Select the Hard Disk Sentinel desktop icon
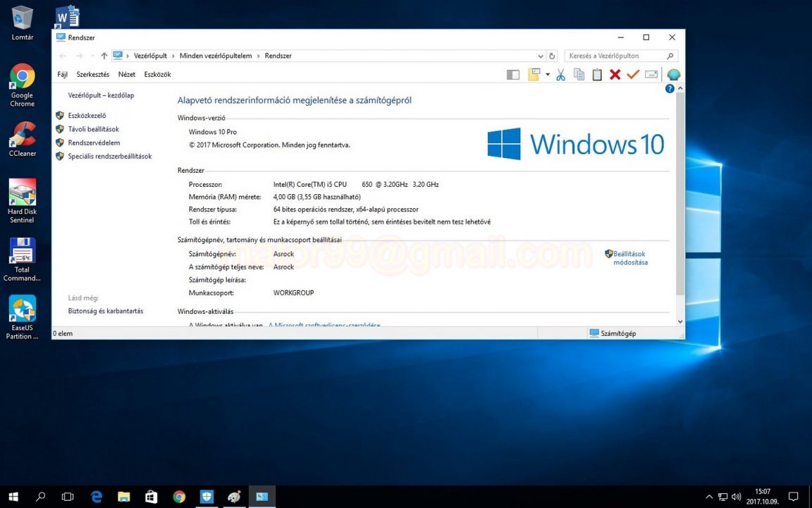 (23, 201)
